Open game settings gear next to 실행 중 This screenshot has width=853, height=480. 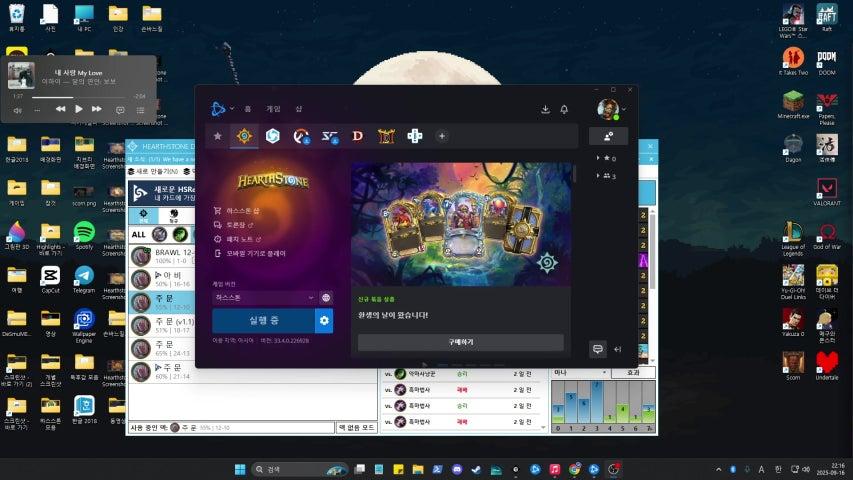pyautogui.click(x=324, y=321)
